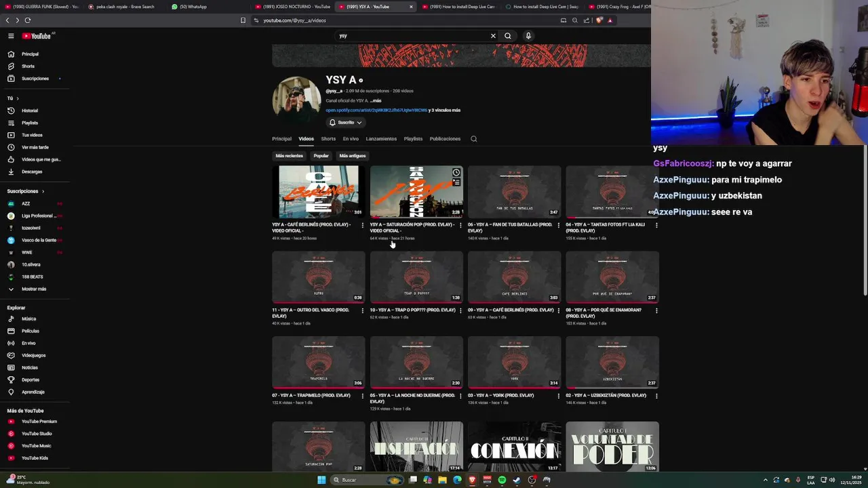Expand the Tú section chevron
868x488 pixels.
click(x=18, y=98)
